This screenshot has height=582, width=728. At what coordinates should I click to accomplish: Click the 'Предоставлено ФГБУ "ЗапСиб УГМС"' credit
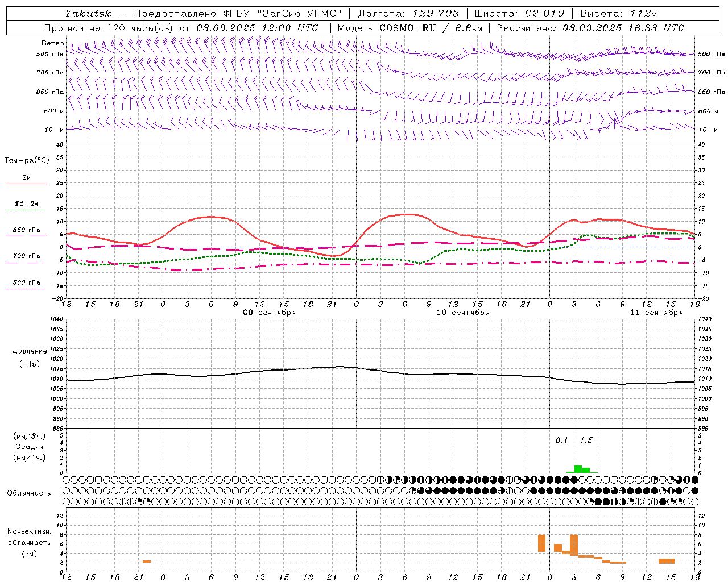[x=237, y=14]
